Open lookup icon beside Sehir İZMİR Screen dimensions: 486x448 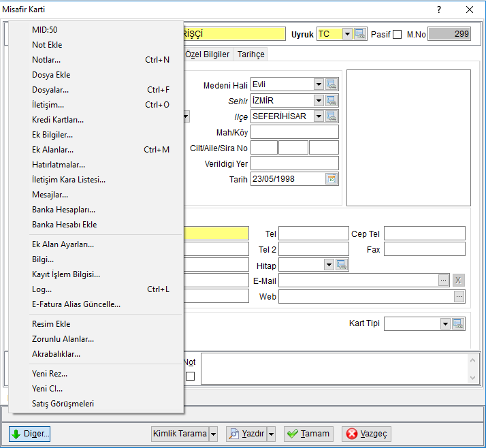[x=331, y=100]
